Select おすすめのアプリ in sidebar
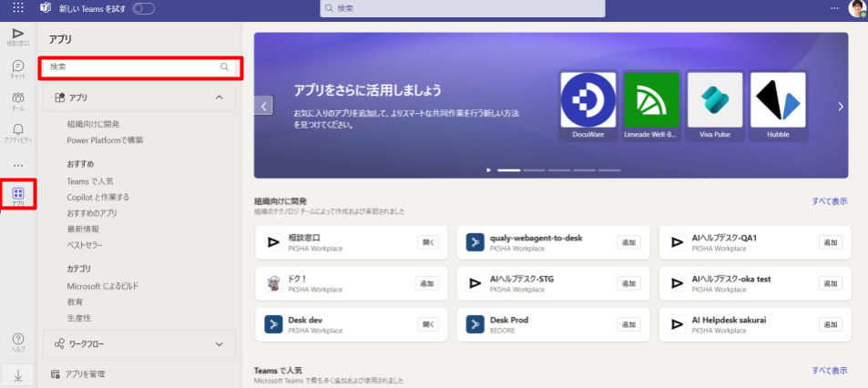The image size is (868, 388). click(92, 213)
